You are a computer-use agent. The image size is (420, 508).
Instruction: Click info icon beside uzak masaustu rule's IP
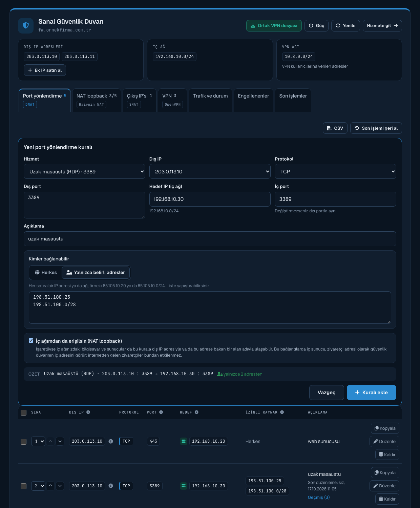click(x=111, y=486)
